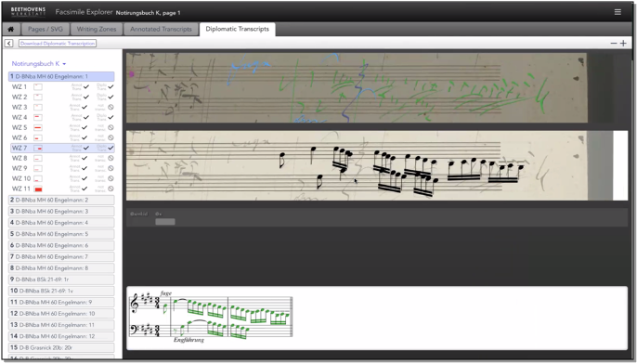Expand page 2 D-BNba MH 60 Engelmann: 2
Image resolution: width=637 pixels, height=364 pixels.
tap(61, 200)
